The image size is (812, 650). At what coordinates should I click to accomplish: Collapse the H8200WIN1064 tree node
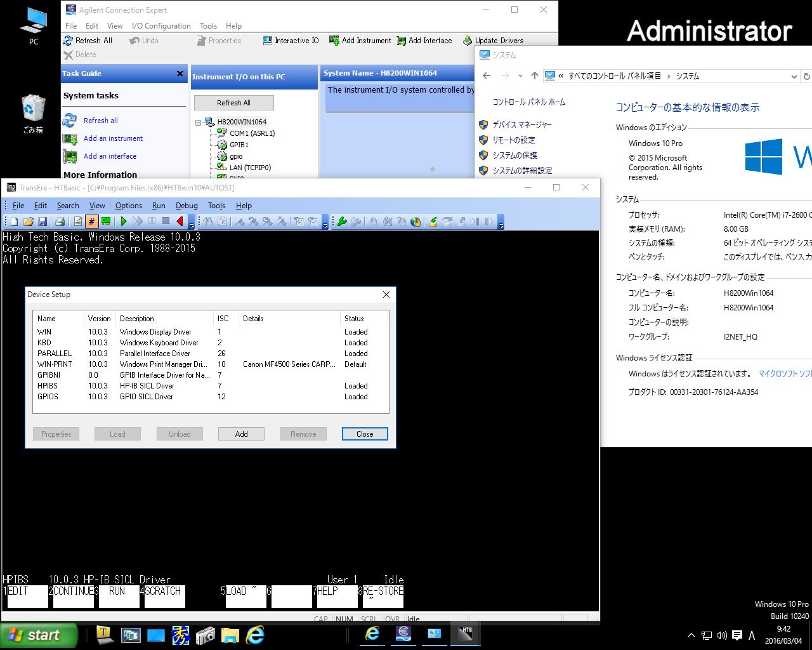pyautogui.click(x=198, y=122)
